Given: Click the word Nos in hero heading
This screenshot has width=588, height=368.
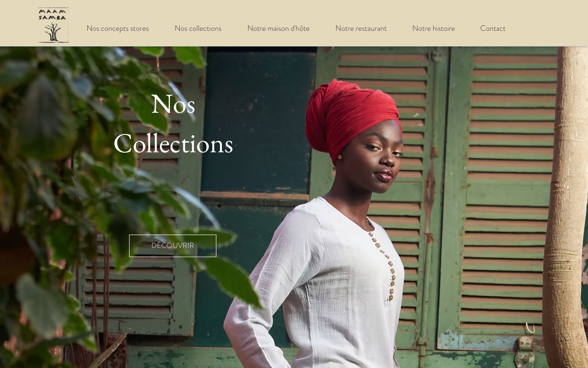Looking at the screenshot, I should coord(173,104).
